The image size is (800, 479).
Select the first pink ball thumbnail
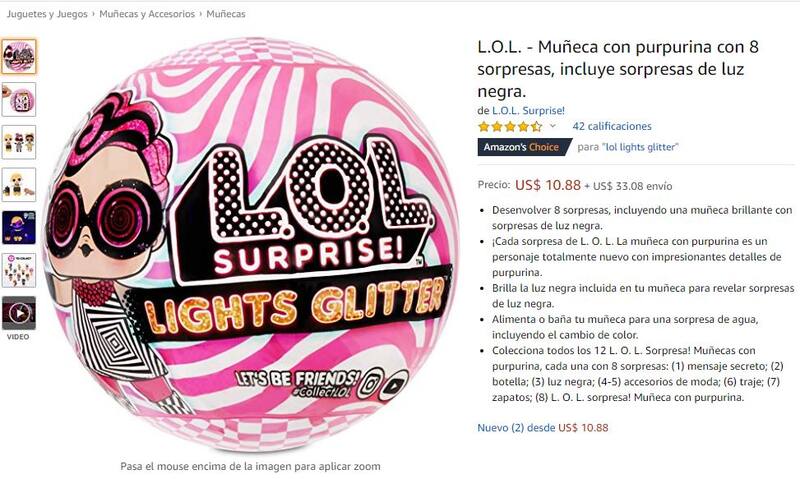coord(18,57)
